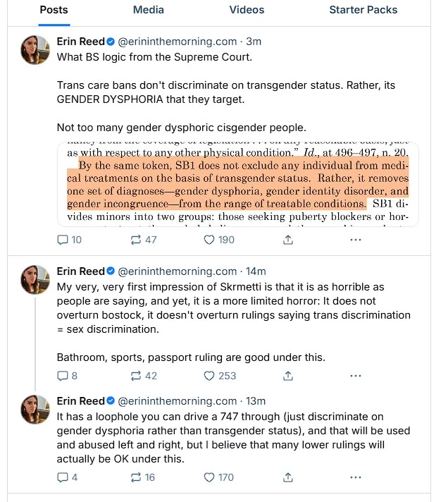Screen dimensions: 448x502
Task: Click Erin Reed's avatar on the first post
Action: tap(35, 50)
